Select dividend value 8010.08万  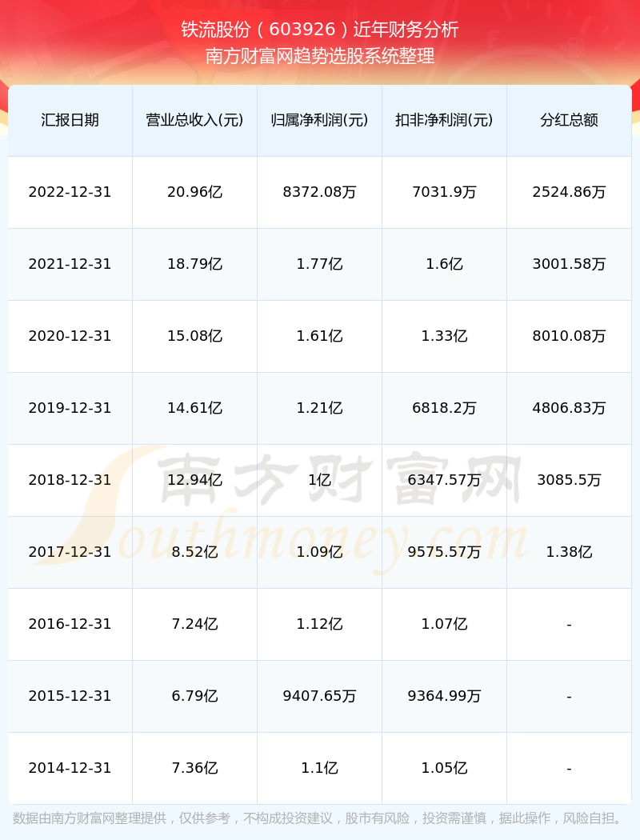(x=570, y=336)
